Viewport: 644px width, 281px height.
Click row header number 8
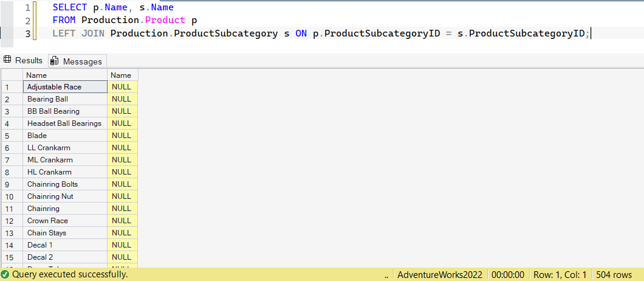[12, 172]
